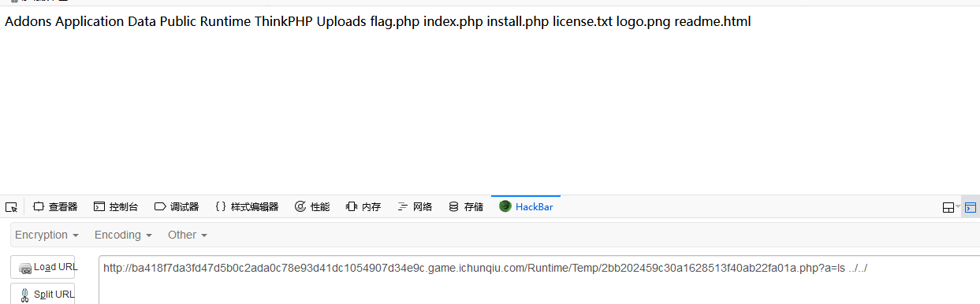Image resolution: width=980 pixels, height=304 pixels.
Task: Switch to the 网络 (Network) tab
Action: [415, 207]
